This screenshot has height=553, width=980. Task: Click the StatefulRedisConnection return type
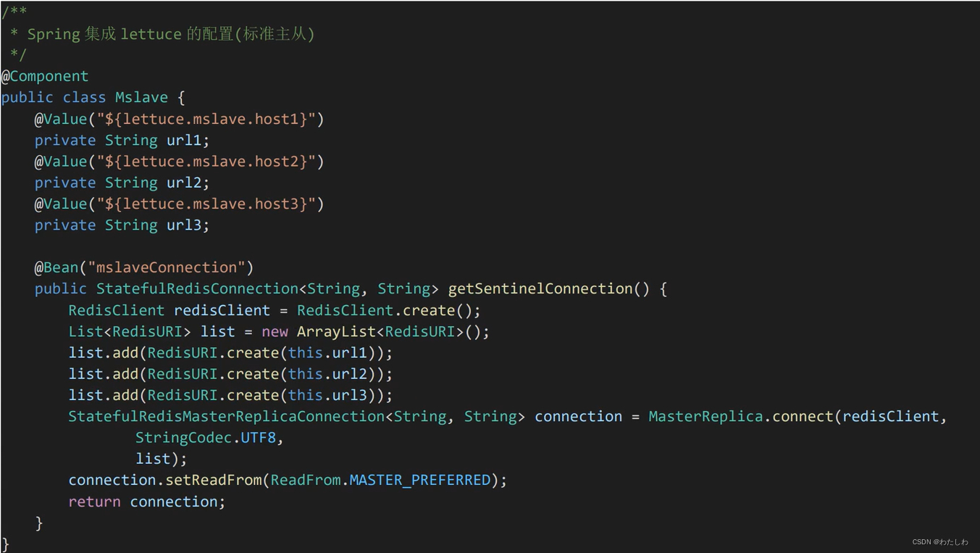pyautogui.click(x=197, y=288)
